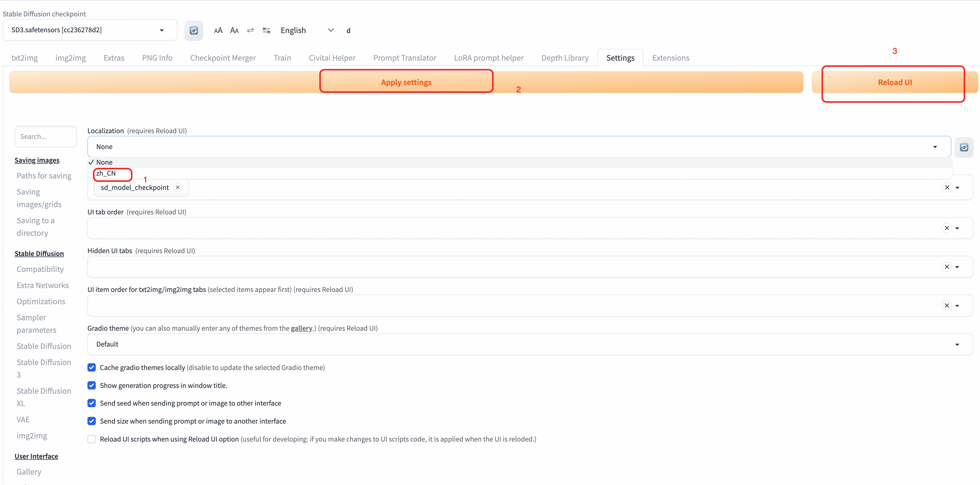Click the 'd' button next to English
980x485 pixels.
tap(348, 30)
